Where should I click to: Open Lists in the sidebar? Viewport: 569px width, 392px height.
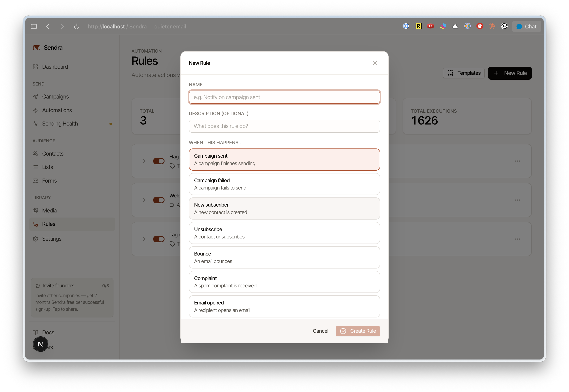(x=72, y=167)
